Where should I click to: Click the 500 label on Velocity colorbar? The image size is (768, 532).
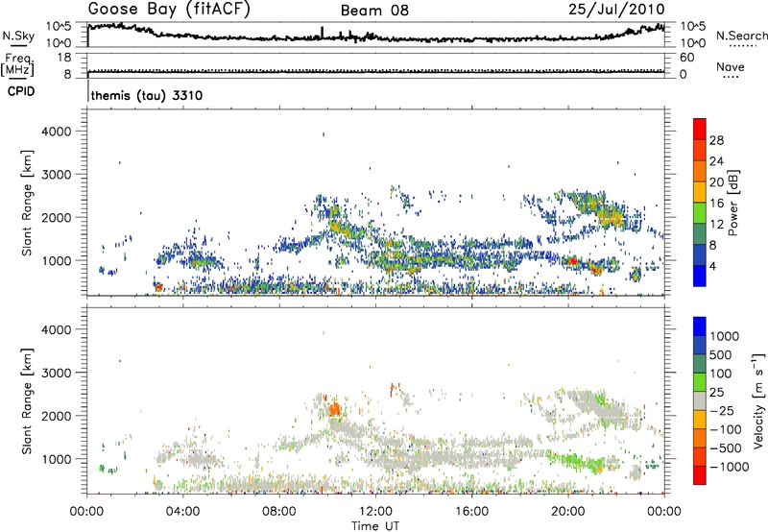721,355
